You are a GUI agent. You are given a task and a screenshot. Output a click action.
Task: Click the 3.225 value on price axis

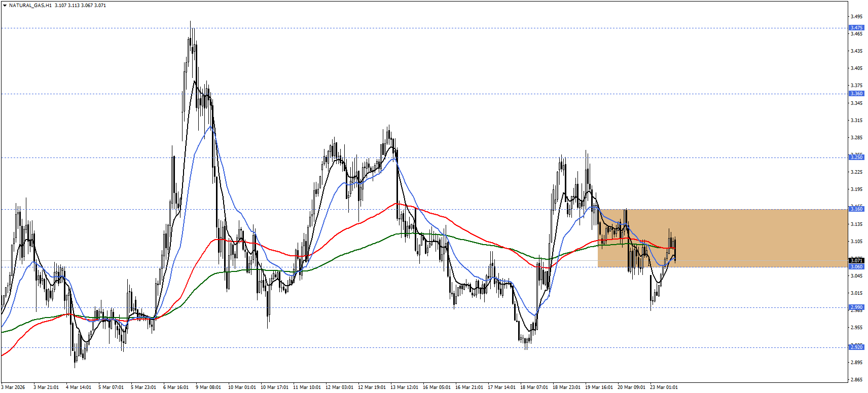(x=856, y=172)
